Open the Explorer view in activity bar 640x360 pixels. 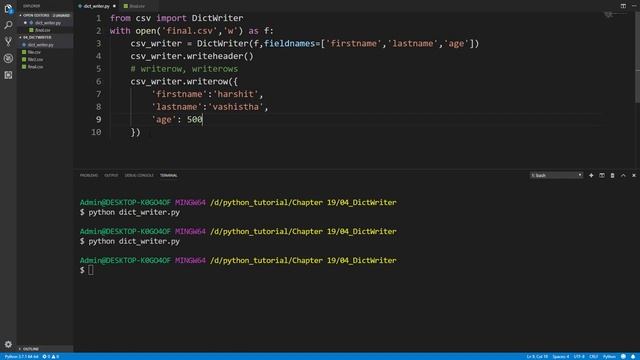coord(8,9)
